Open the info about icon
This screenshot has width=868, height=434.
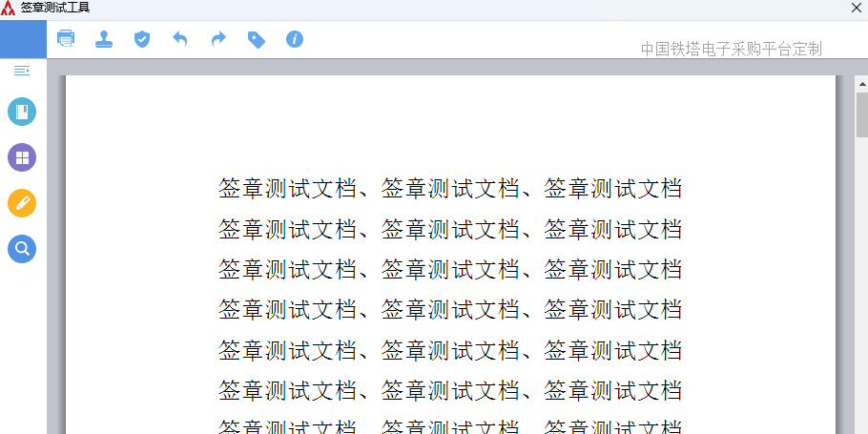295,39
